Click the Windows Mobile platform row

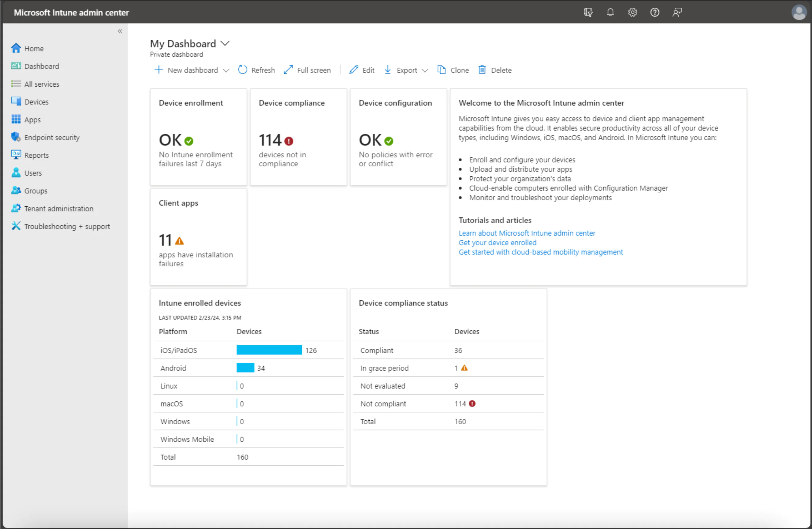[248, 439]
